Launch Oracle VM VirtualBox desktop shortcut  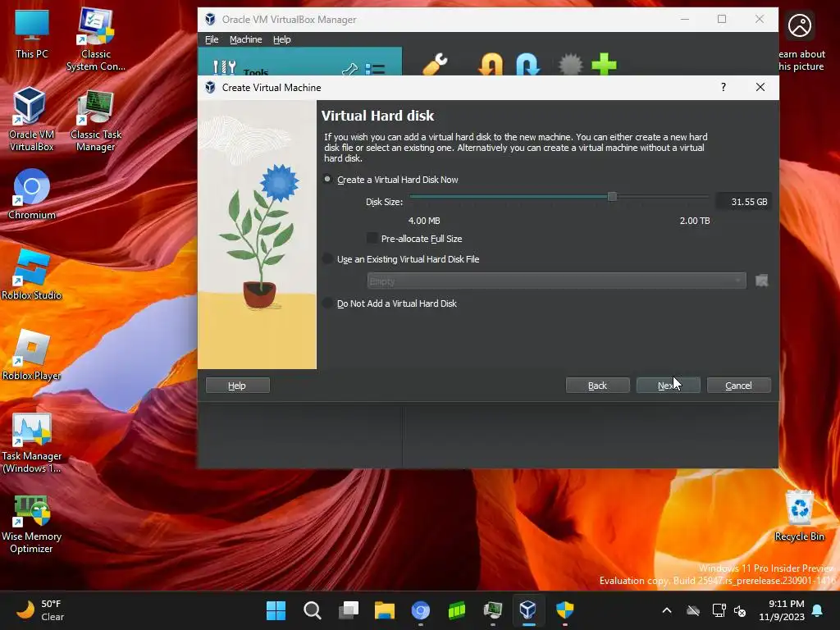(x=31, y=119)
